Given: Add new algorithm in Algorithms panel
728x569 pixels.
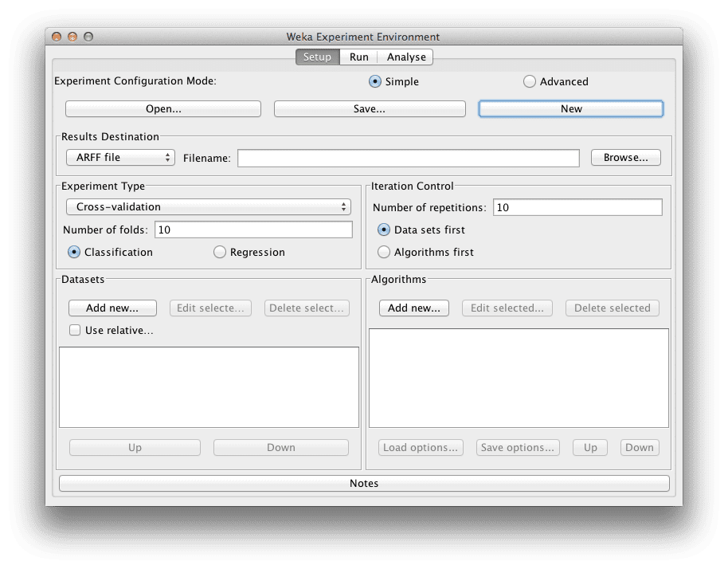Looking at the screenshot, I should point(414,308).
